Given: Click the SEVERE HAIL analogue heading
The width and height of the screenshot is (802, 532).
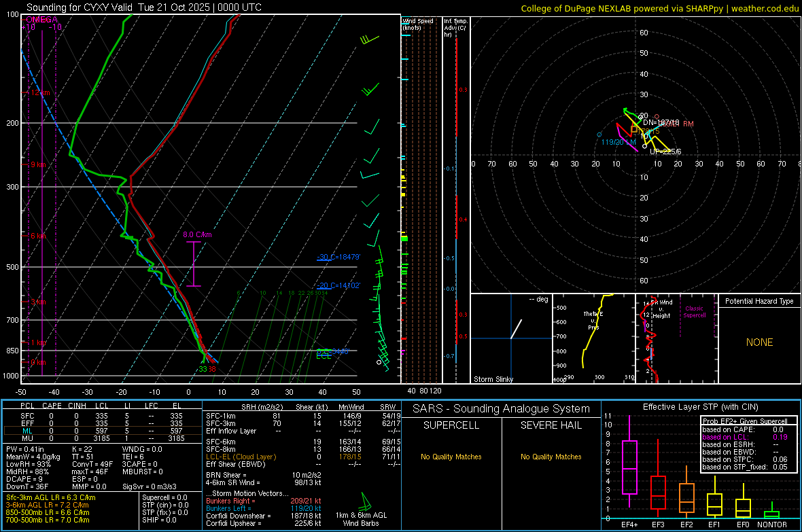Looking at the screenshot, I should pyautogui.click(x=551, y=425).
